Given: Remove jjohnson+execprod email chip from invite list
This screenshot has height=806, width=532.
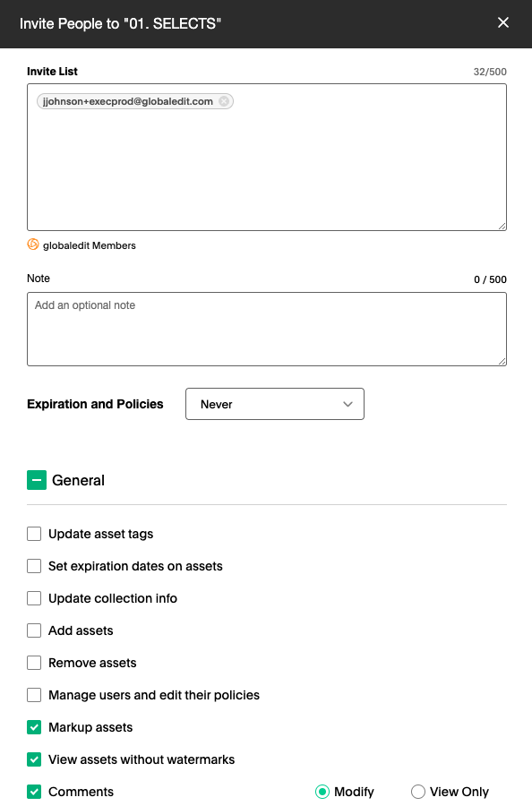Looking at the screenshot, I should click(x=224, y=101).
